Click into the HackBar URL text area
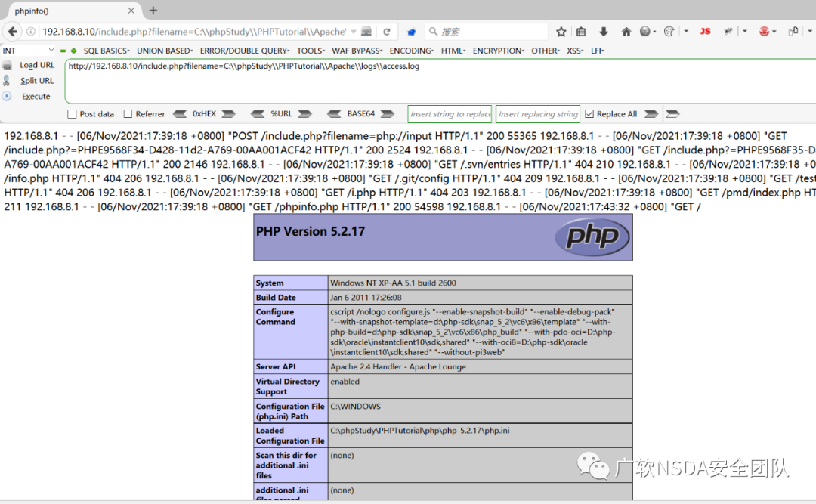The height and width of the screenshot is (504, 816). (440, 81)
